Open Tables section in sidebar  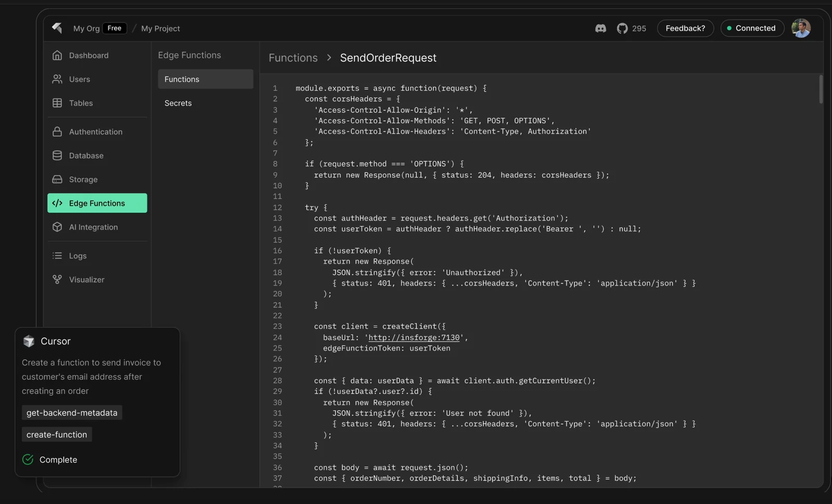coord(81,103)
